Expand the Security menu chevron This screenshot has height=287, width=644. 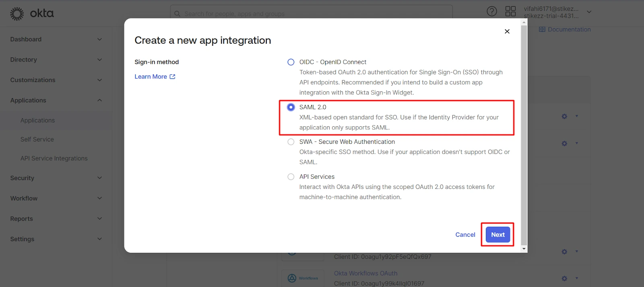99,178
